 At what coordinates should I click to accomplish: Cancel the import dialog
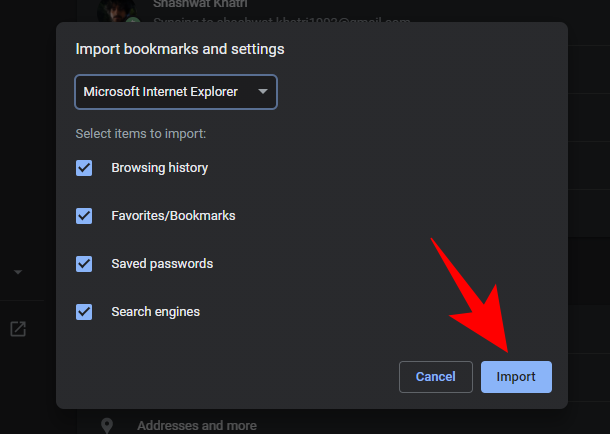(435, 377)
